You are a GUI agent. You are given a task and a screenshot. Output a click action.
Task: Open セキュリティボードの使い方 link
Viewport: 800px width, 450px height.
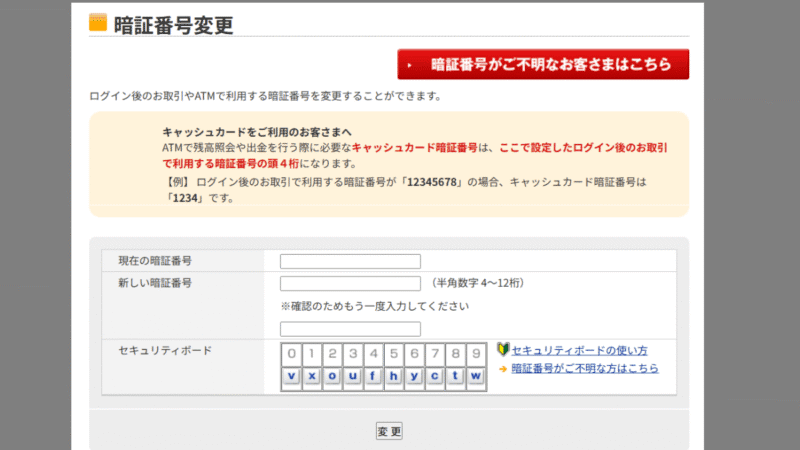coord(579,351)
